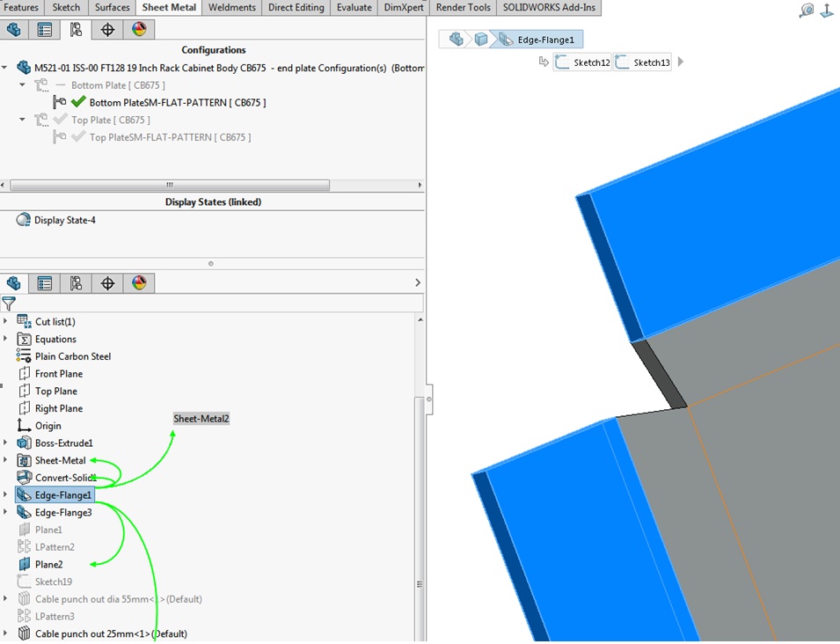Screen dimensions: 840x644
Task: Click the Convert-Solid feature icon
Action: [24, 477]
